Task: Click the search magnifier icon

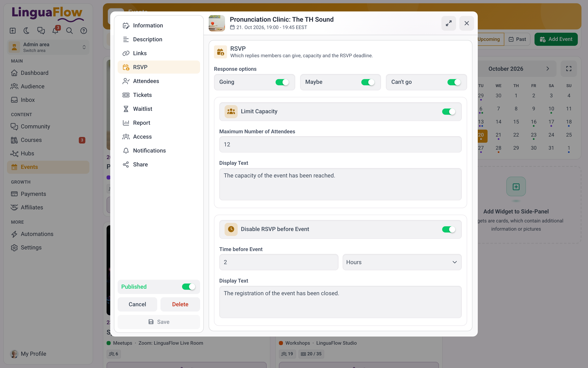Action: click(69, 31)
